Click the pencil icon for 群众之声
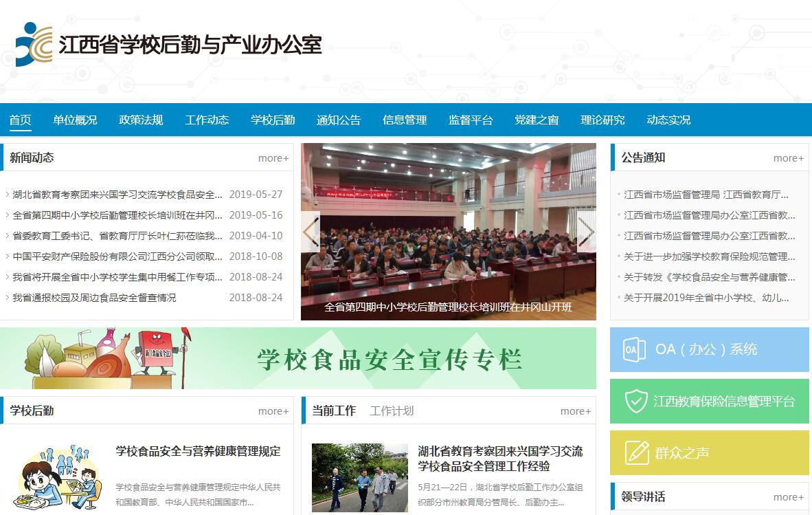The width and height of the screenshot is (812, 515). (637, 452)
